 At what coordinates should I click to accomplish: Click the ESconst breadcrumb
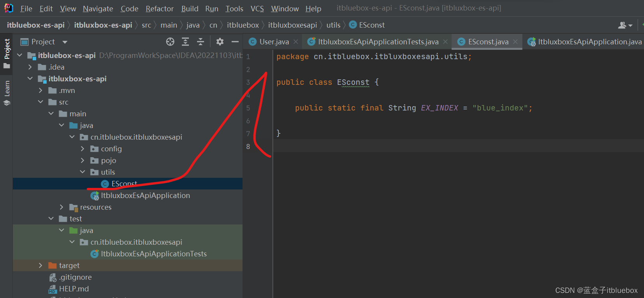[367, 25]
